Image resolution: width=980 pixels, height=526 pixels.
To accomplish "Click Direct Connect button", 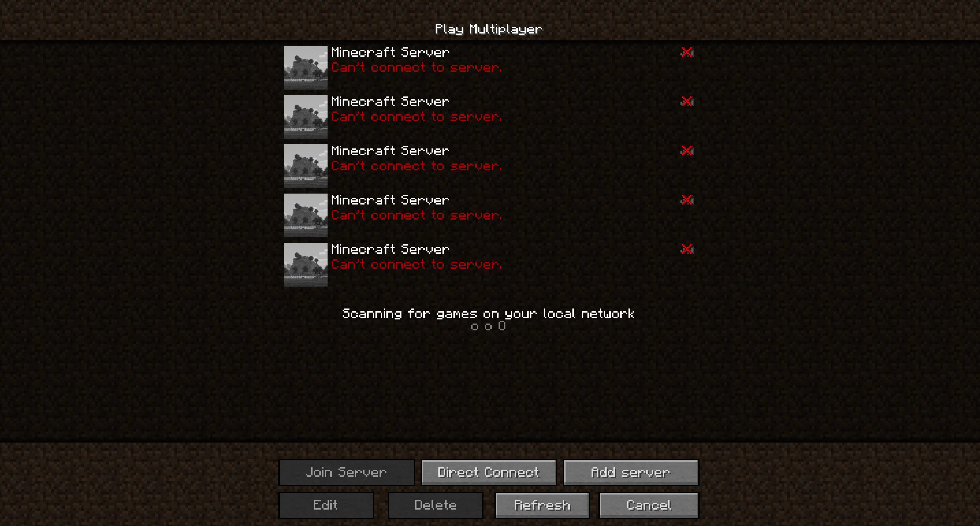I will (x=489, y=472).
